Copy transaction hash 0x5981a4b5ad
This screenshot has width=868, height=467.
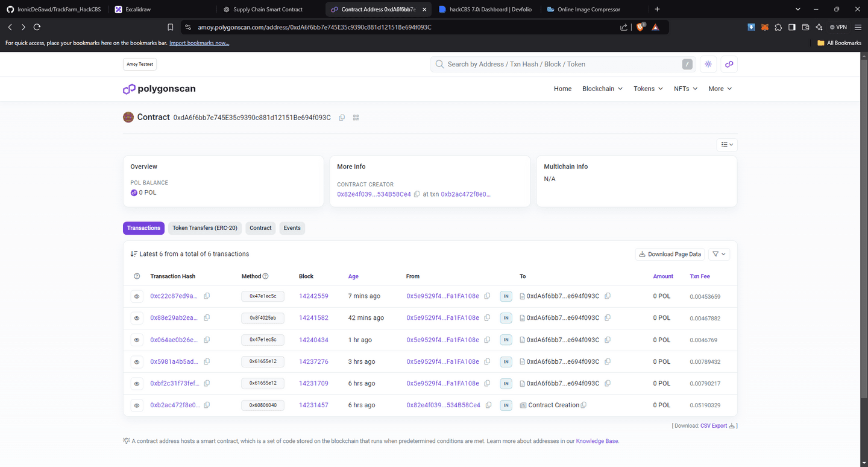click(207, 361)
